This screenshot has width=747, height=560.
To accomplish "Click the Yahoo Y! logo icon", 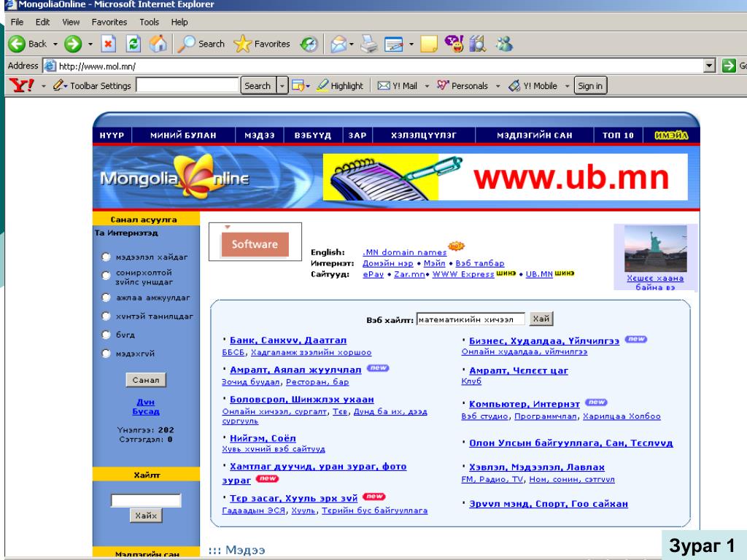I will coord(22,86).
